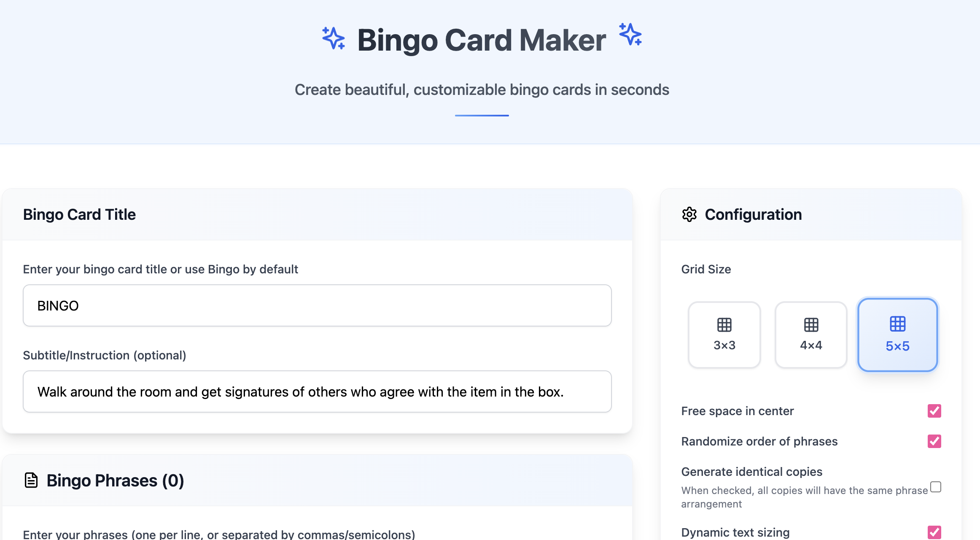The image size is (980, 540).
Task: Click the Grid Size label
Action: pyautogui.click(x=706, y=269)
